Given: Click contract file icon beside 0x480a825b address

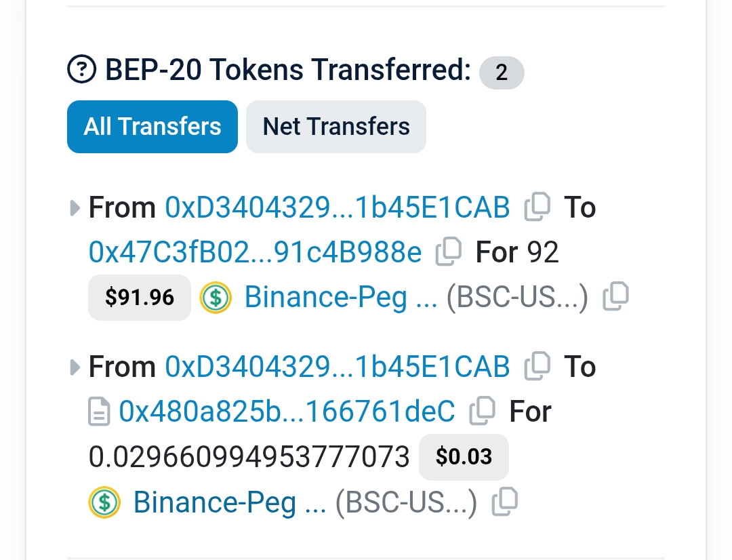Looking at the screenshot, I should [99, 412].
